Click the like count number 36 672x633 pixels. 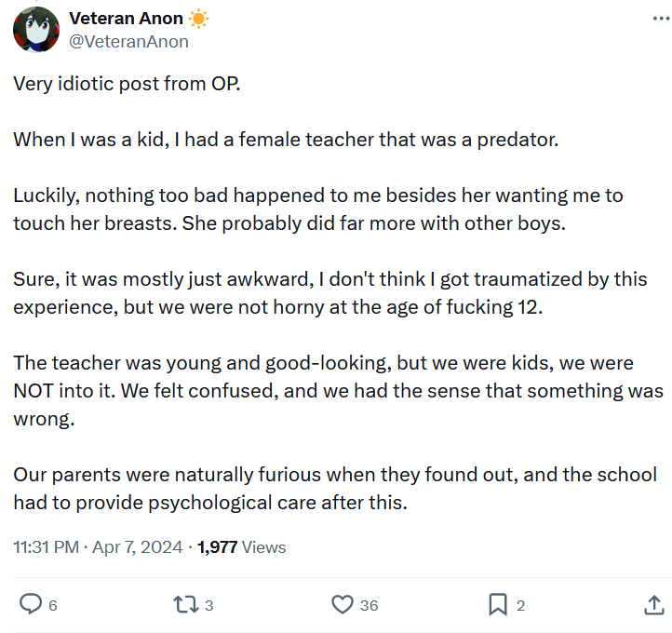click(x=369, y=606)
